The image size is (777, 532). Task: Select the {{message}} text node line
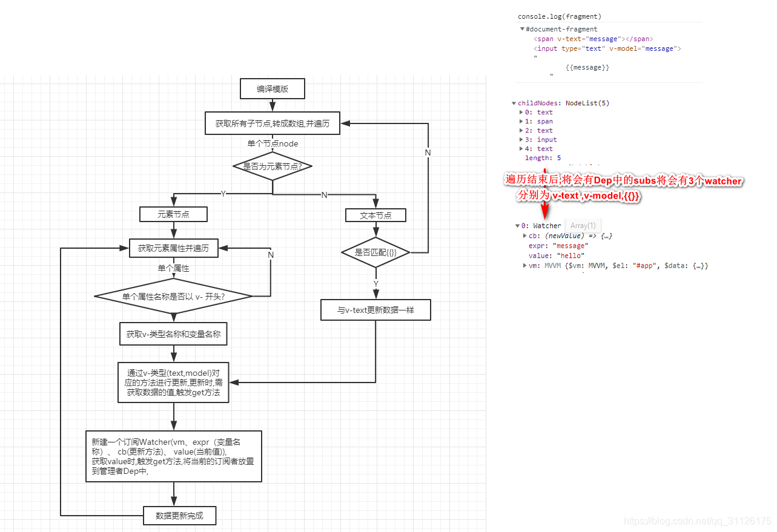pos(587,68)
